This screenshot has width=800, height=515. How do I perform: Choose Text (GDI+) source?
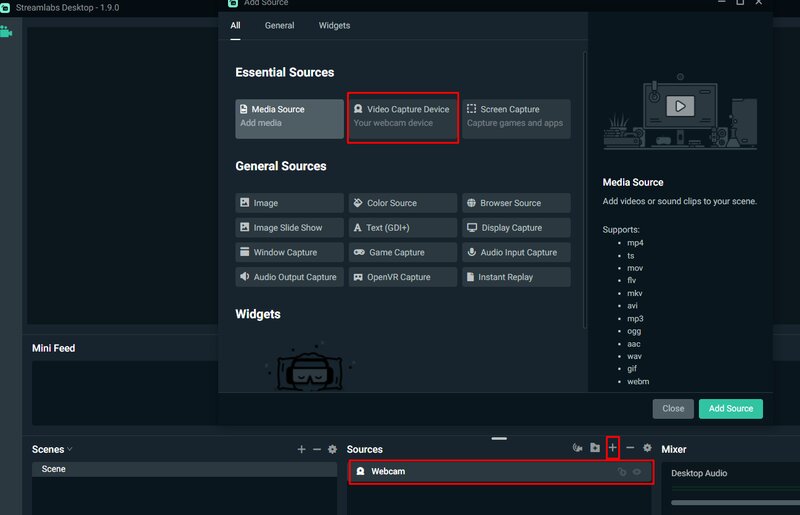point(403,228)
